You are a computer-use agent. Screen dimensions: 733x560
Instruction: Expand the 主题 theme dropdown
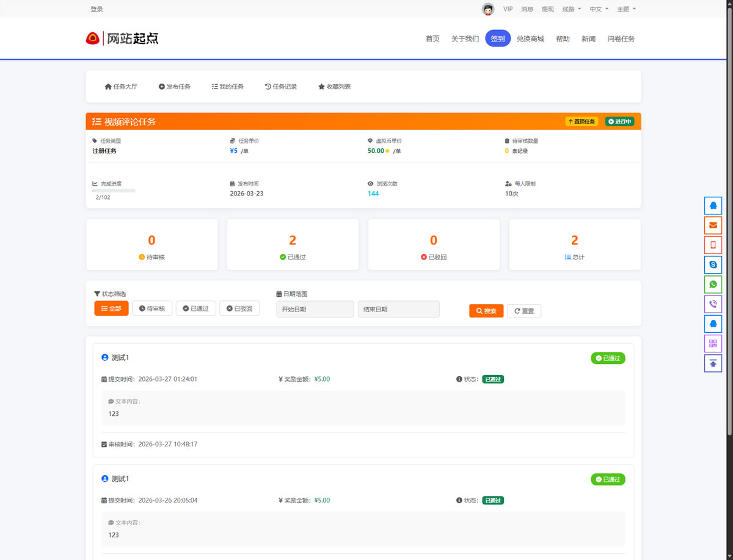pyautogui.click(x=626, y=9)
